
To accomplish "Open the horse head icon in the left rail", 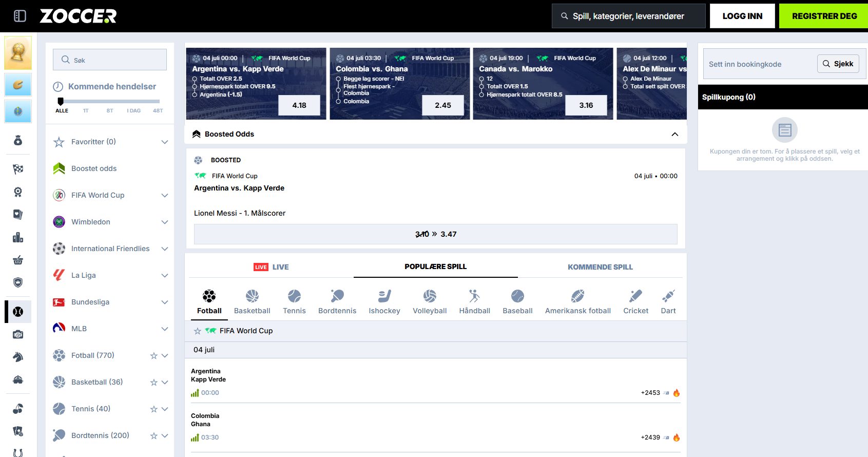I will pos(18,357).
